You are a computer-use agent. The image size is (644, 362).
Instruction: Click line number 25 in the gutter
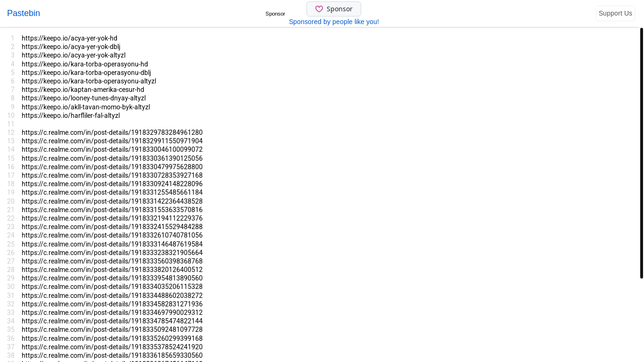[11, 244]
